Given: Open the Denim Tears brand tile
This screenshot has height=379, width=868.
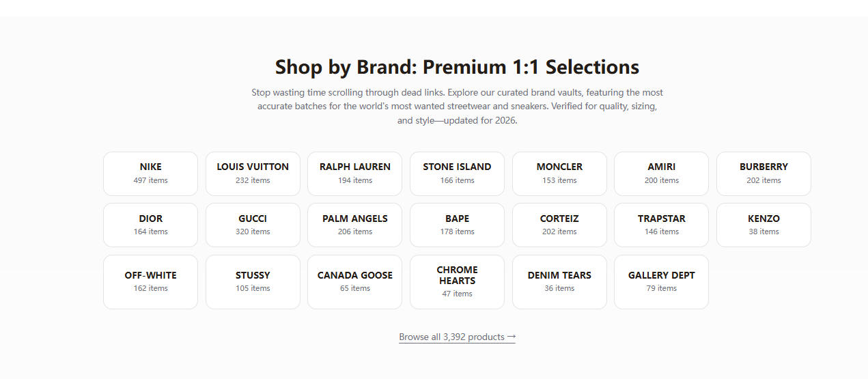Looking at the screenshot, I should click(559, 281).
